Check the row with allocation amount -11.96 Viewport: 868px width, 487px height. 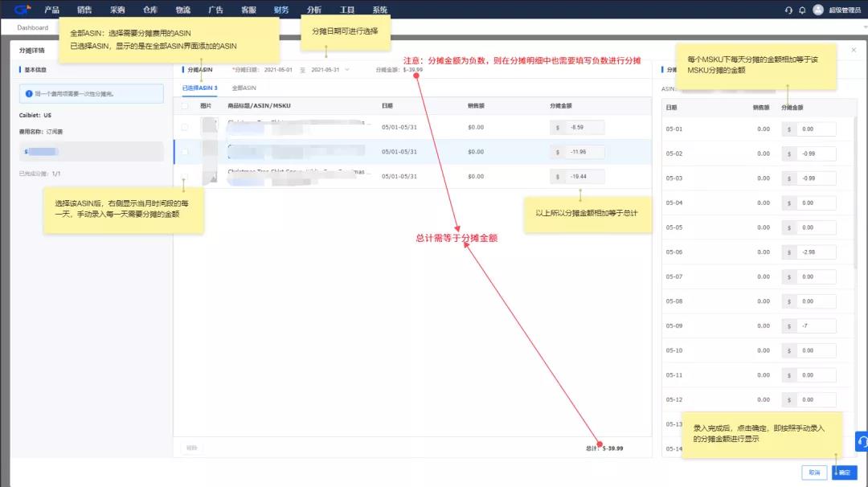185,152
